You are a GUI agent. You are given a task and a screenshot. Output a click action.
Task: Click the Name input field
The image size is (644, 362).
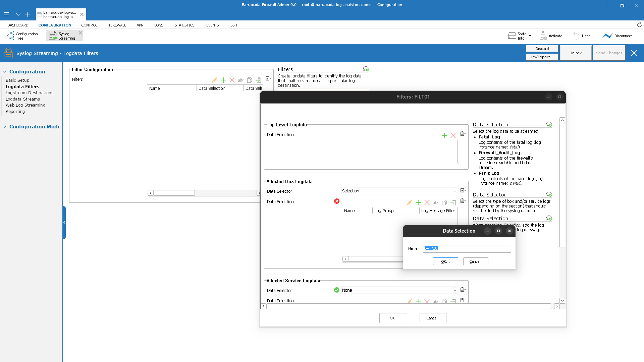tap(467, 248)
